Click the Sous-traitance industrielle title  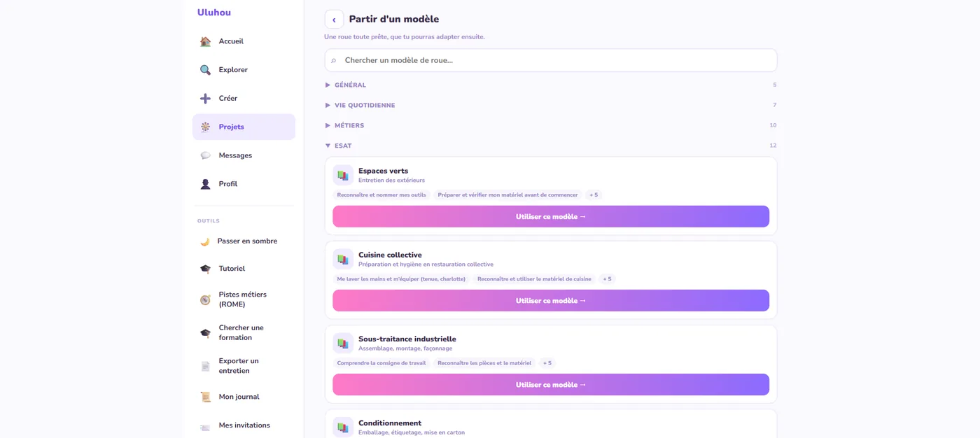pyautogui.click(x=407, y=339)
